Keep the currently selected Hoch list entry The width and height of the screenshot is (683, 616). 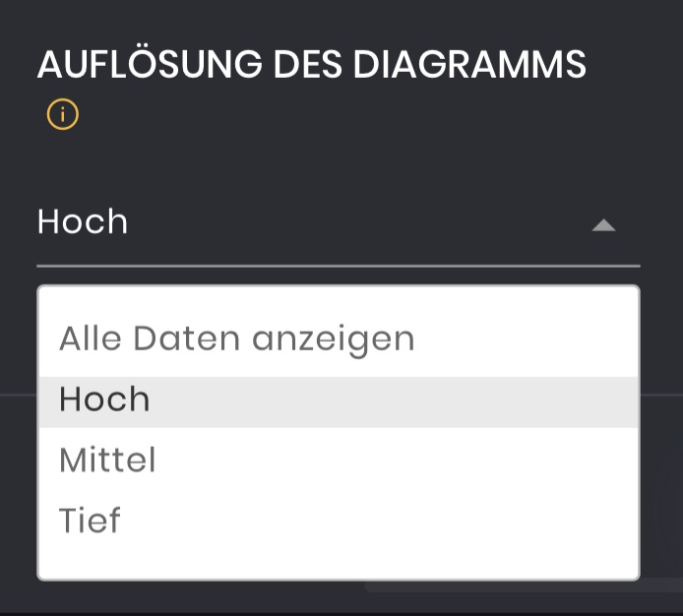point(105,400)
